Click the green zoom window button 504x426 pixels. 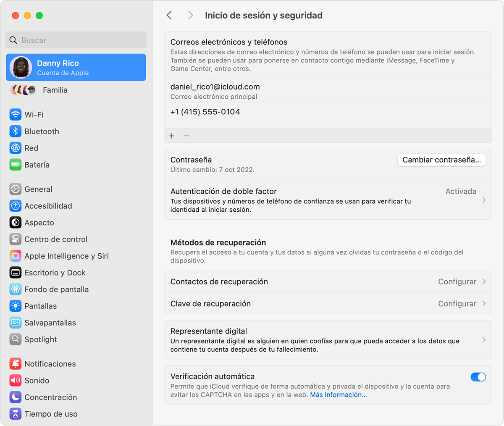39,16
